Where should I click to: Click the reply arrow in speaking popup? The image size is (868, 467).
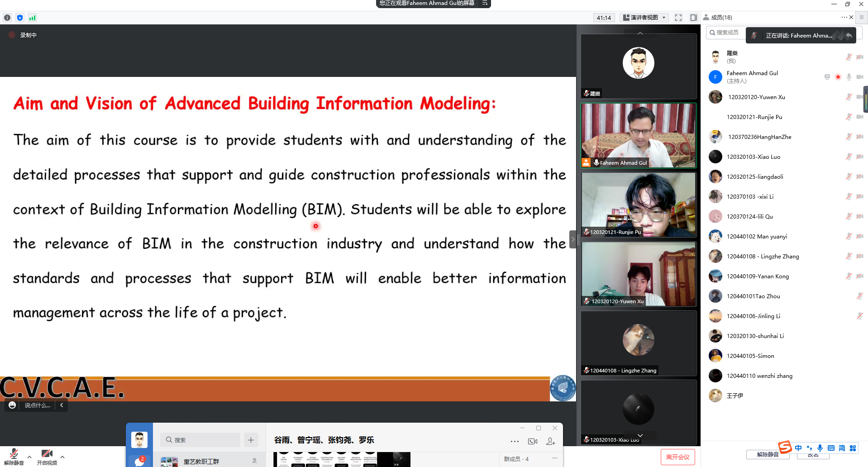849,35
